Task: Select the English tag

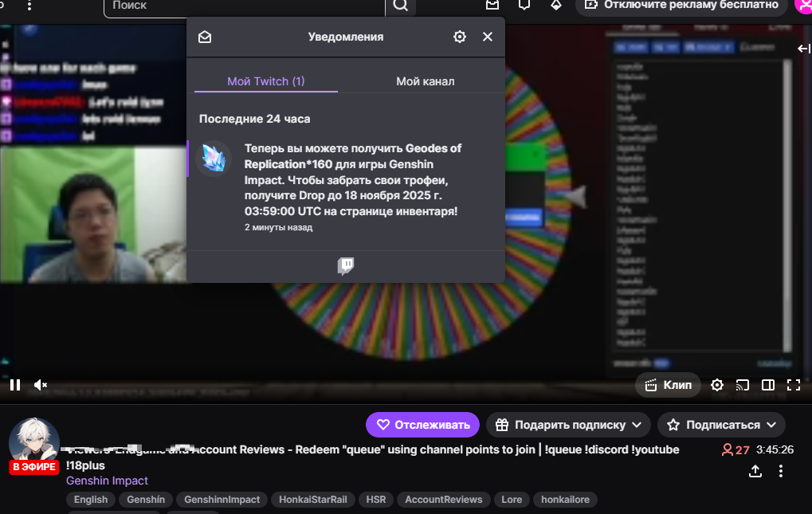Action: click(91, 500)
